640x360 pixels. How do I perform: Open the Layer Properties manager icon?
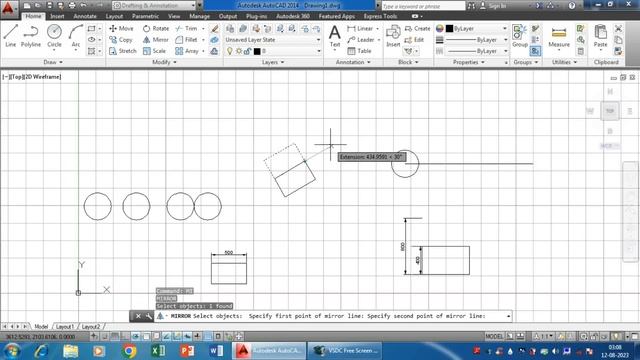[x=230, y=28]
